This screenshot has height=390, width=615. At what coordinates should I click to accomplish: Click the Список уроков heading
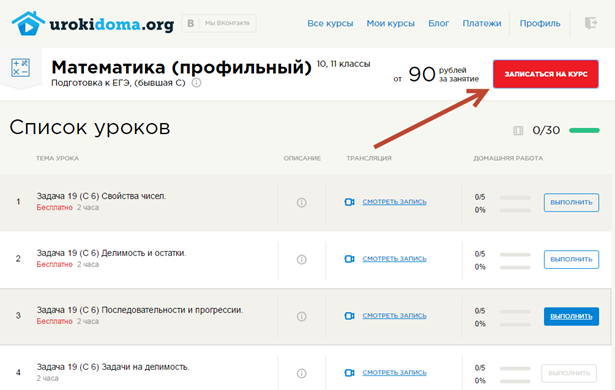coord(90,127)
